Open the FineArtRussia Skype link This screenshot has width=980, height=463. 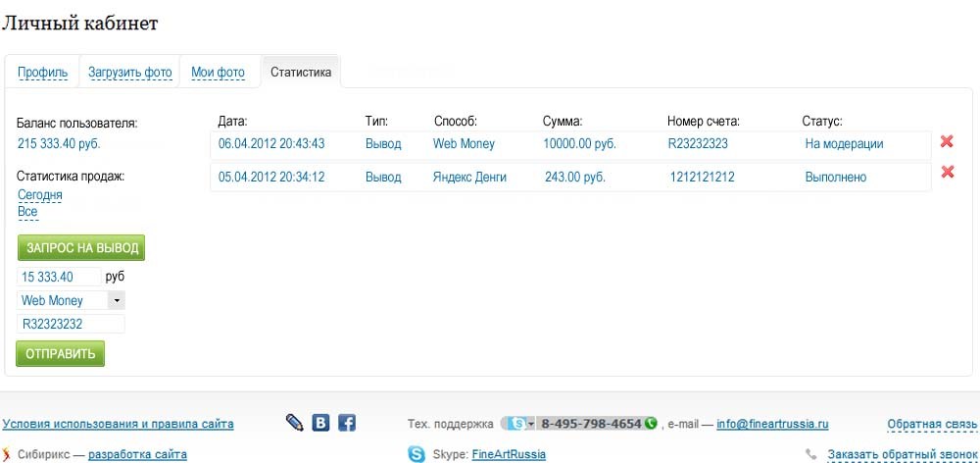tap(509, 454)
